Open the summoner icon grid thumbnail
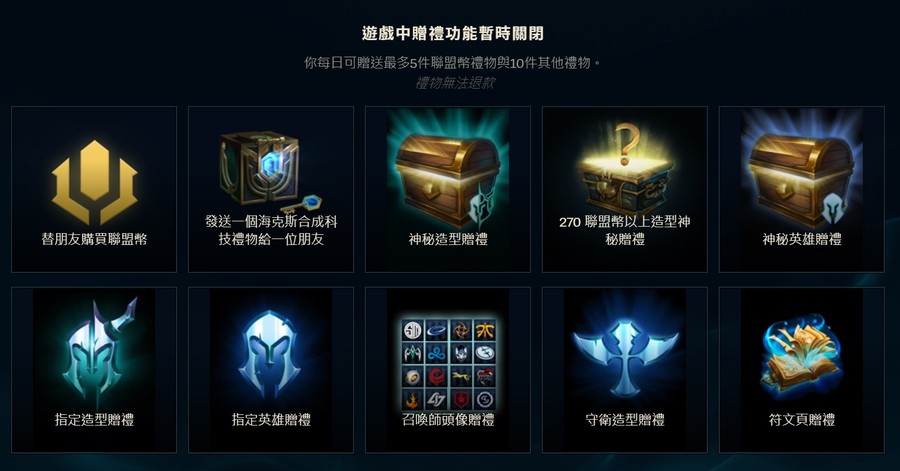Screen dimensions: 900x471 pyautogui.click(x=448, y=364)
